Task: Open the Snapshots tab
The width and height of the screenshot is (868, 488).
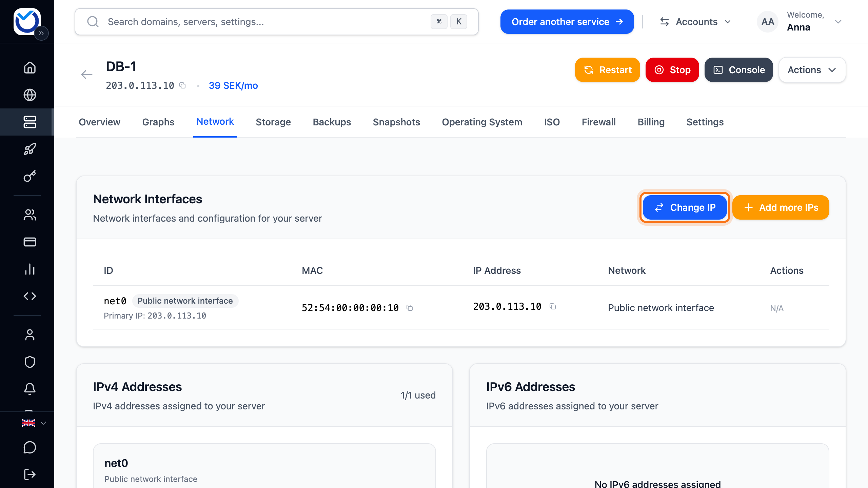Action: tap(396, 122)
